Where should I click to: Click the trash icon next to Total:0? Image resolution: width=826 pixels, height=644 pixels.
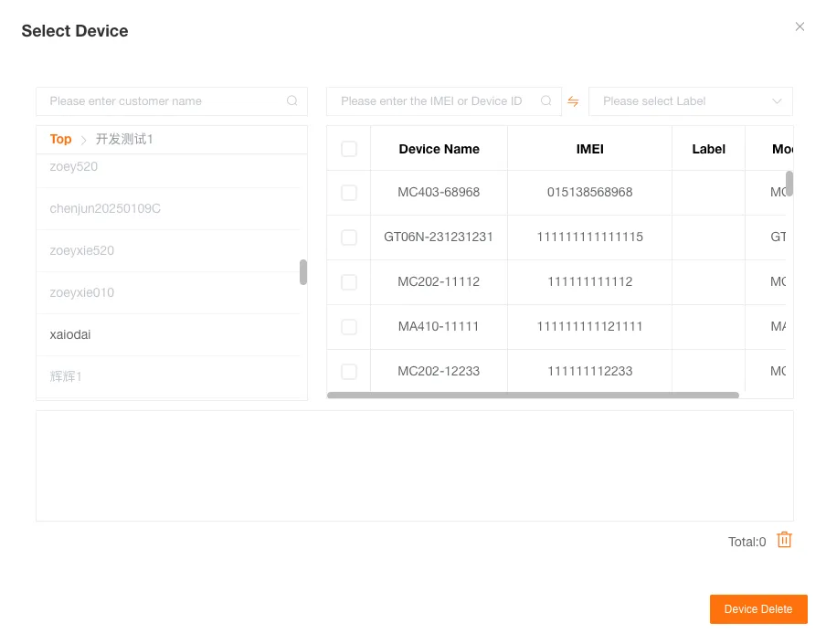783,541
